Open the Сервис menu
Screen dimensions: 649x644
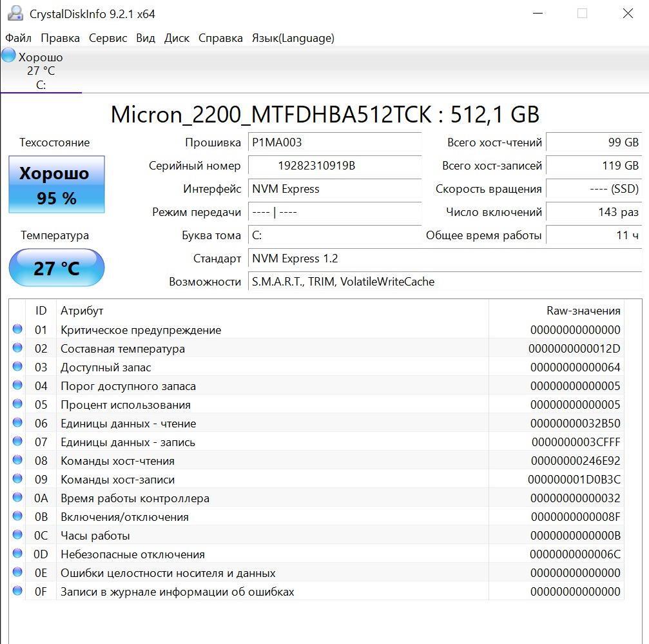point(108,38)
